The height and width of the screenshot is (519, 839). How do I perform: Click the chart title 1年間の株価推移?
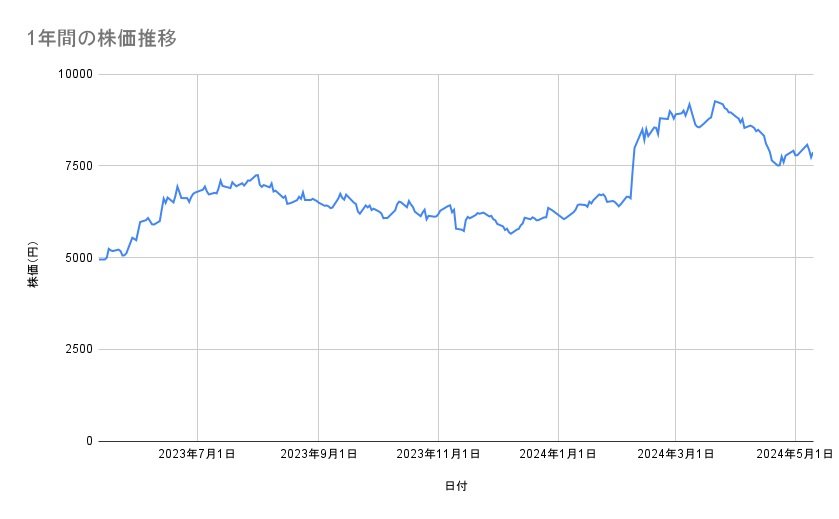(103, 38)
